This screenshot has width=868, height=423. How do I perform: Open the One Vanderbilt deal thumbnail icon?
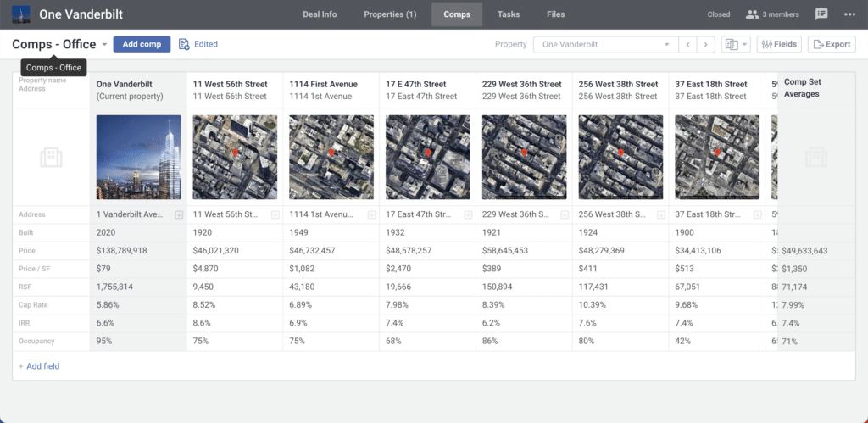click(21, 14)
